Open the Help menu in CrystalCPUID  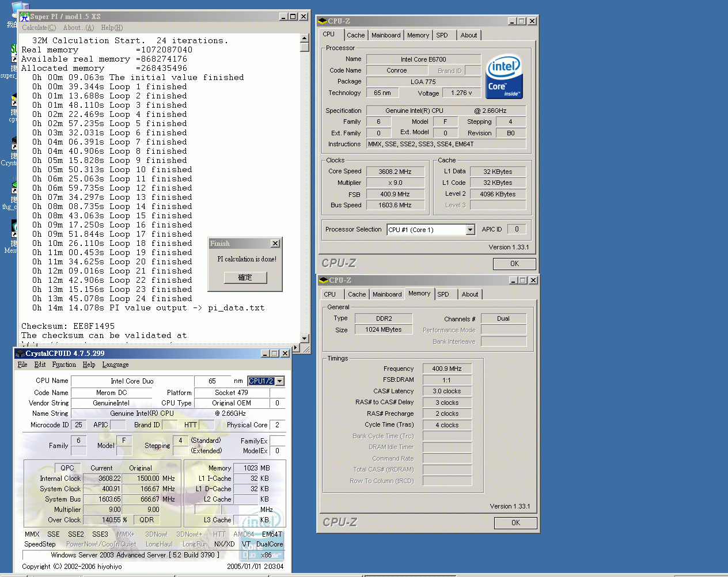pos(89,365)
